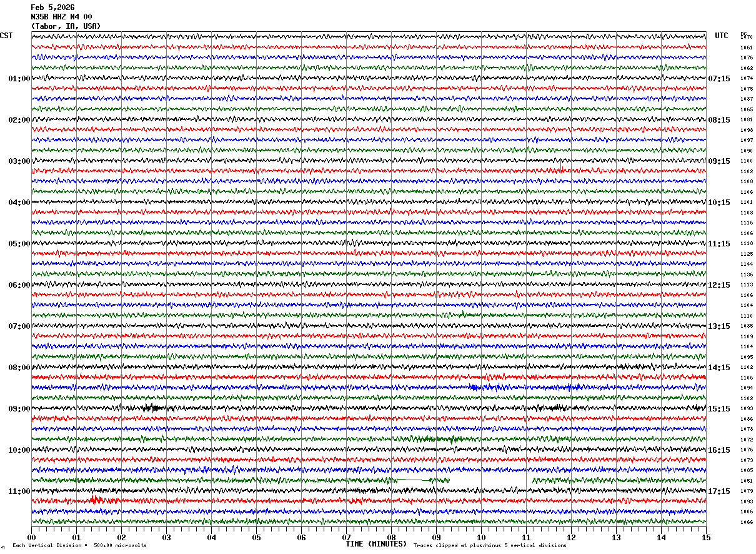
Task: Click the "10:15" UTC row label
Action: (x=719, y=203)
